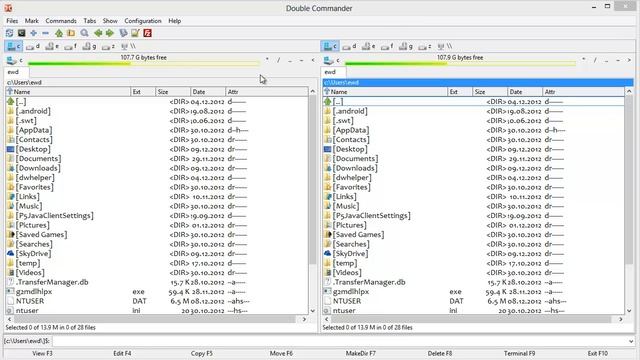Click the Exit F10 button

point(598,353)
